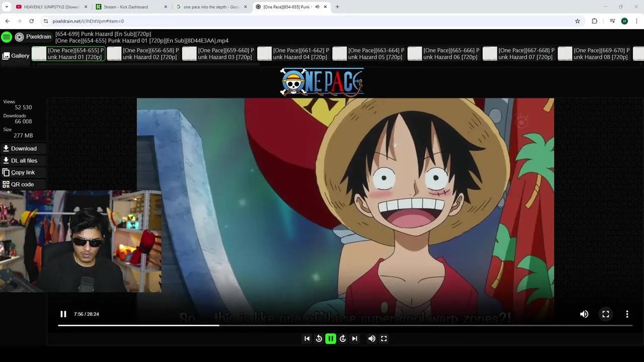Image resolution: width=644 pixels, height=362 pixels.
Task: Select Punk Hazard 04 file in list
Action: [x=294, y=54]
